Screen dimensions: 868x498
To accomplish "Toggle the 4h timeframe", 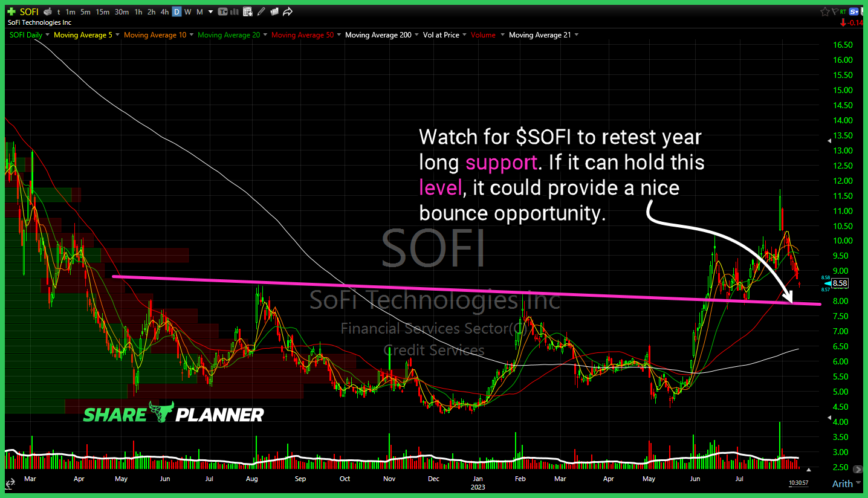I will coord(164,11).
